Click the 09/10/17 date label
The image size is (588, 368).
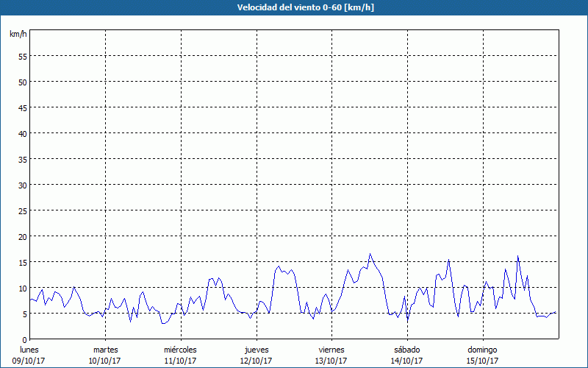pyautogui.click(x=29, y=361)
